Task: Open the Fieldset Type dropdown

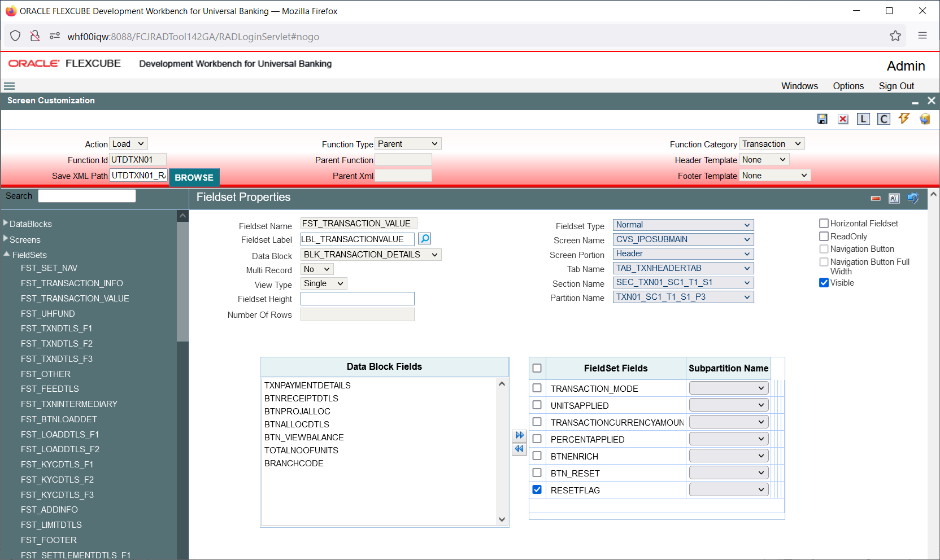Action: pyautogui.click(x=684, y=225)
